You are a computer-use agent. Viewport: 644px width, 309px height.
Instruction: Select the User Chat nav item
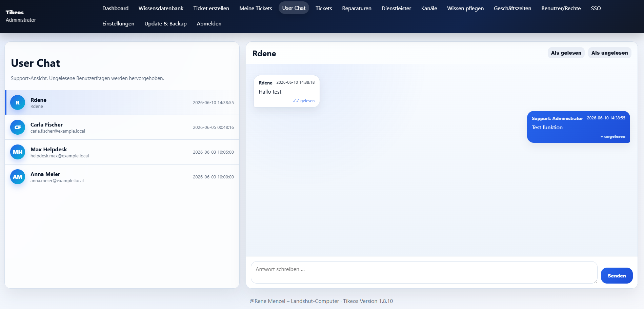point(294,8)
